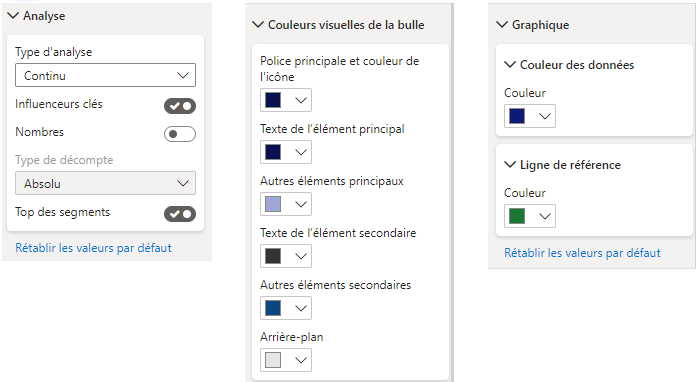
Task: Open Couleur des données navy color picker
Action: click(x=530, y=116)
